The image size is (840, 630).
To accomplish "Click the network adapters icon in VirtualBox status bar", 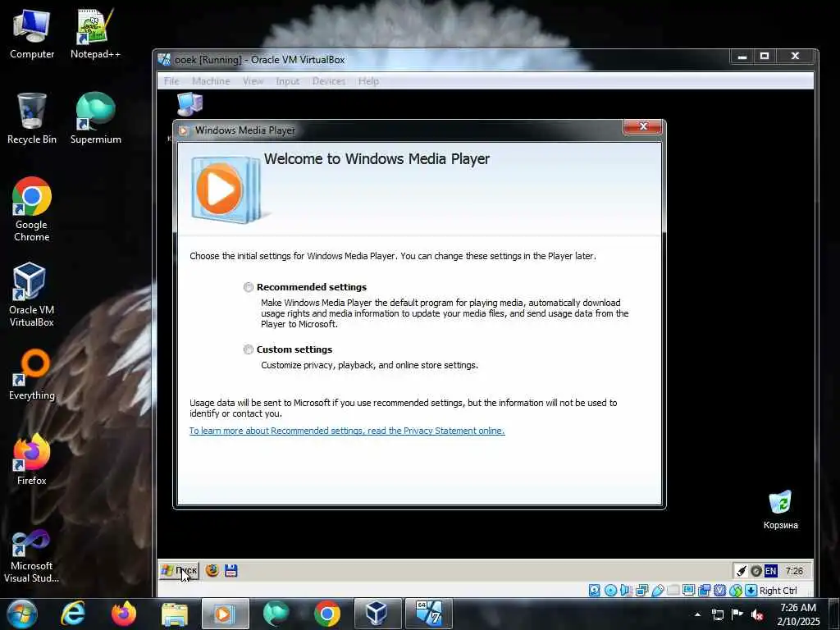I will click(x=641, y=591).
